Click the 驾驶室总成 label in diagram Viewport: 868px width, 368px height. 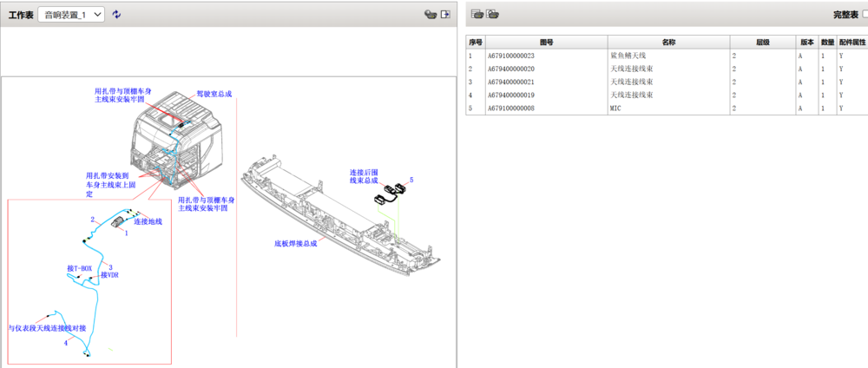tap(214, 94)
